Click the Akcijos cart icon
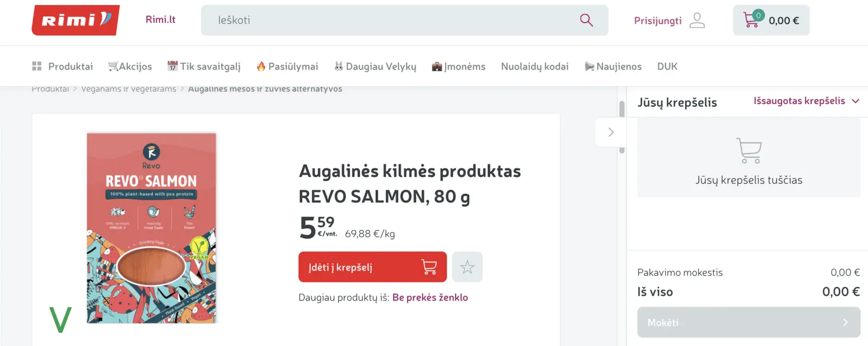Screen dimensions: 868x346 (113, 66)
